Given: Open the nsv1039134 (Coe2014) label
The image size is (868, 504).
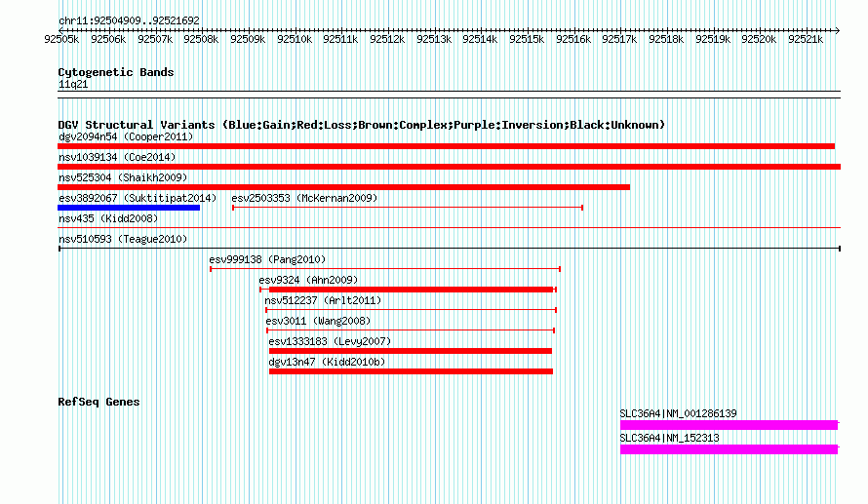Looking at the screenshot, I should pos(117,157).
